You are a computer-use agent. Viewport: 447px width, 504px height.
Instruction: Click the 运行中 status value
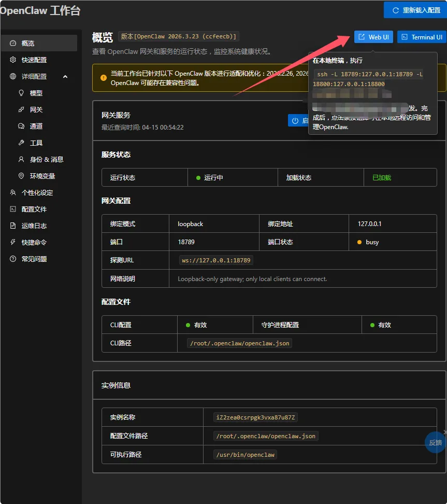[x=210, y=178]
